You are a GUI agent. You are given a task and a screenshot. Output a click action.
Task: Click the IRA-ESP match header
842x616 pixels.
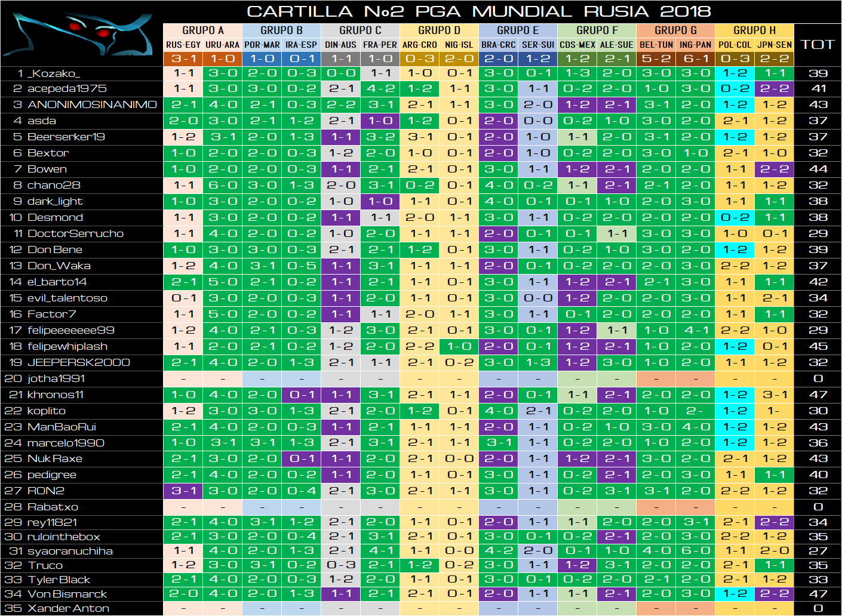click(302, 45)
